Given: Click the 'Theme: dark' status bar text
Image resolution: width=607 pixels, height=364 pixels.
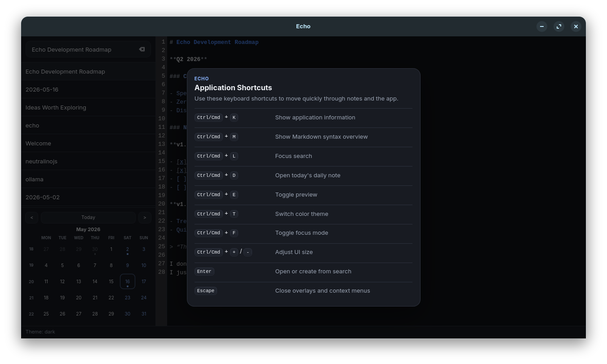Looking at the screenshot, I should 40,332.
